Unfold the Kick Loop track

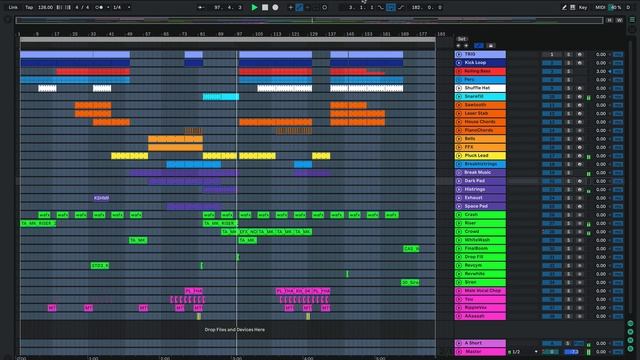pyautogui.click(x=459, y=63)
